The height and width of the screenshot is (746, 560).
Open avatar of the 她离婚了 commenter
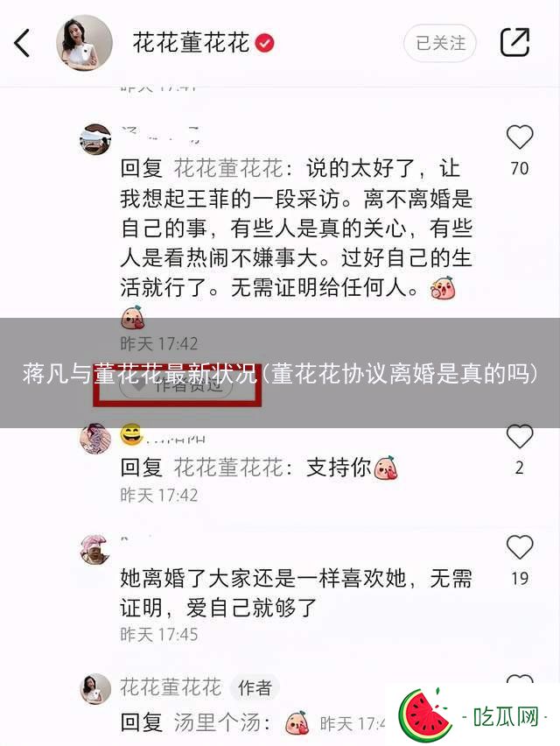[95, 549]
